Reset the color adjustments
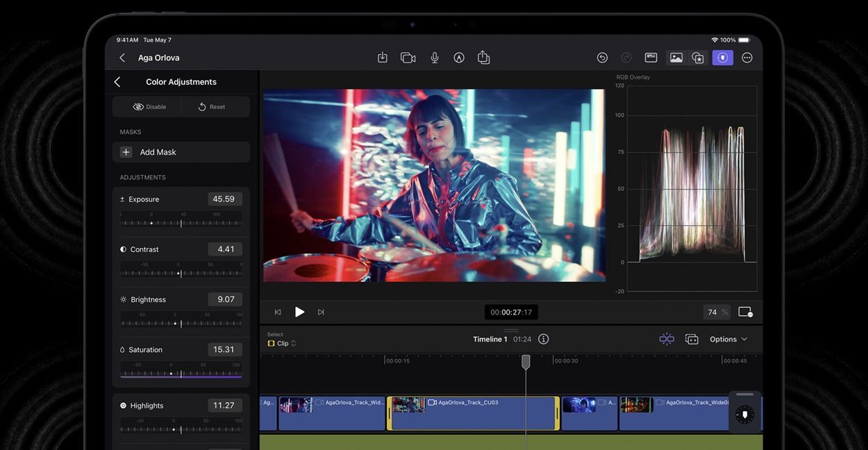This screenshot has width=868, height=450. pyautogui.click(x=212, y=107)
